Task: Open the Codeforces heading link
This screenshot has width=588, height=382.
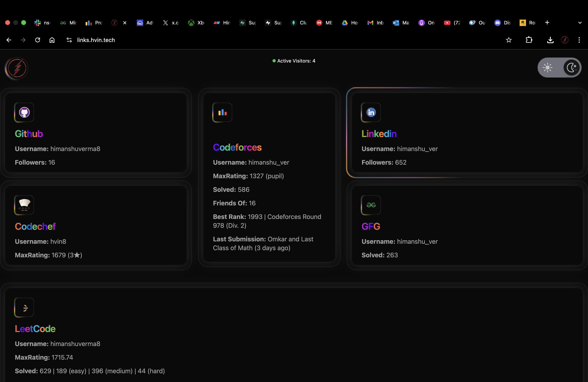Action: click(x=237, y=147)
